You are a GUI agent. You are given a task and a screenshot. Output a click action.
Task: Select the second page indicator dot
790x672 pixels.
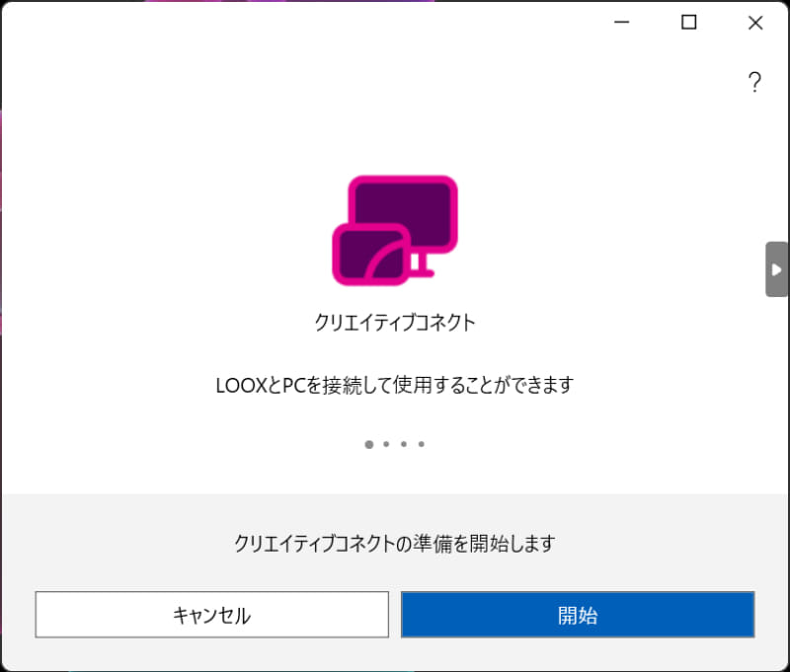[x=384, y=444]
